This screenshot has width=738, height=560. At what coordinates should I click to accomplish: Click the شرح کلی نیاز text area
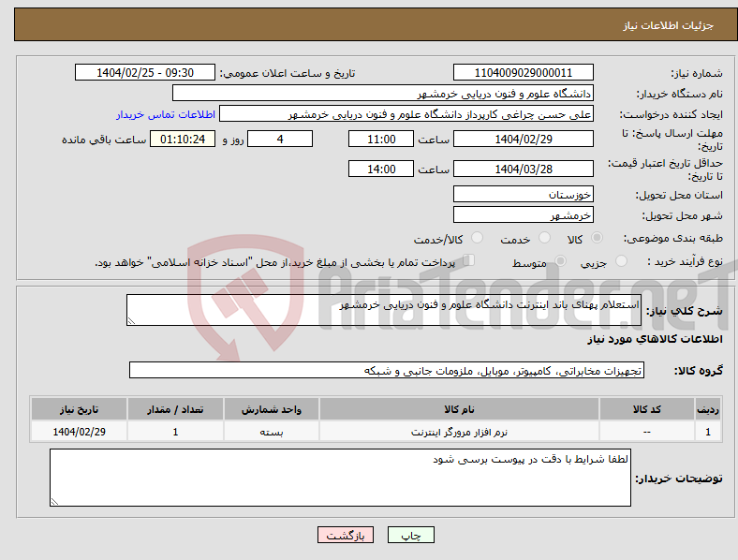[x=384, y=310]
